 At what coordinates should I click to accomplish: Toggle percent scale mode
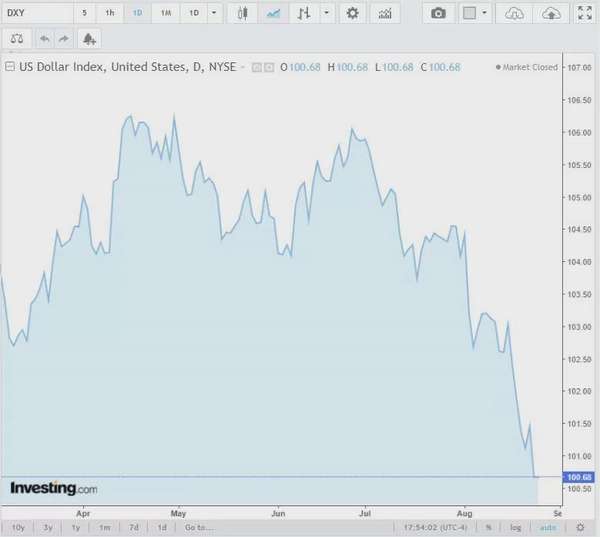coord(489,528)
